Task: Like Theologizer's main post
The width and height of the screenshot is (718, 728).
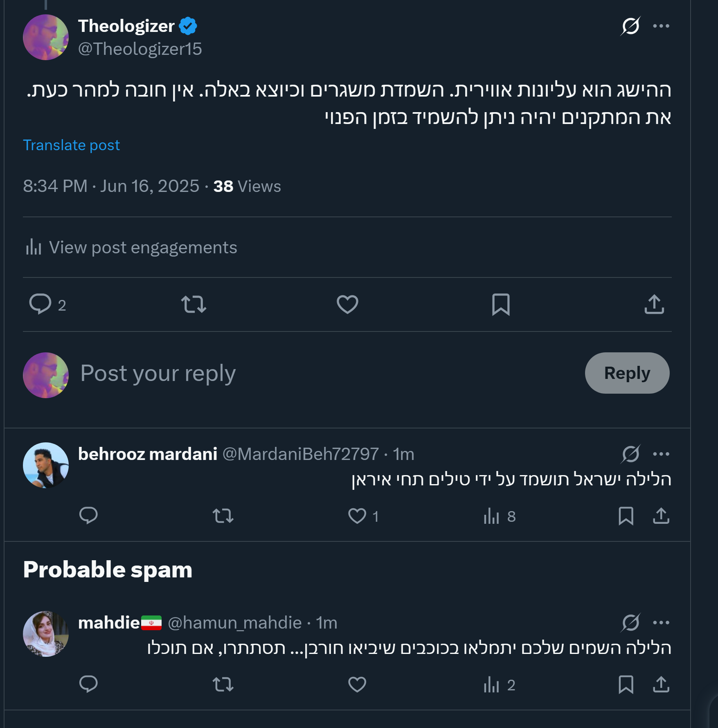Action: (347, 304)
